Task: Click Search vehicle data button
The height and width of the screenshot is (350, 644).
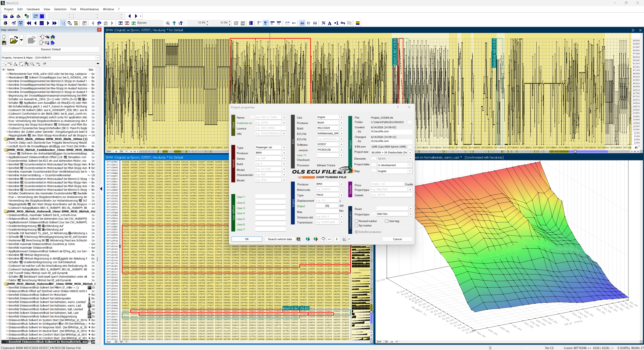Action: 280,239
